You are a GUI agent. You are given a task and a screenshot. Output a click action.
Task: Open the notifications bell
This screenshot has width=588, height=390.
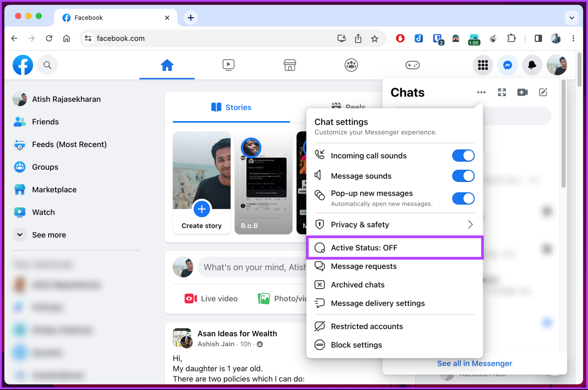[532, 65]
